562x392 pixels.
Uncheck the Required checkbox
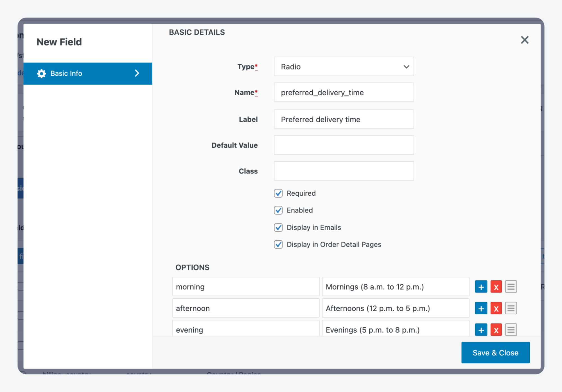coord(278,193)
